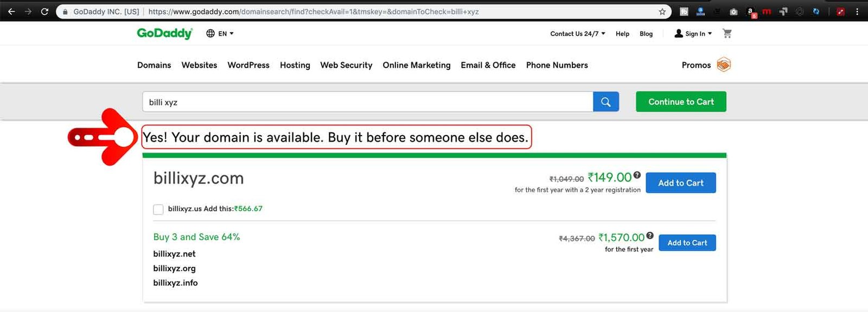Screen dimensions: 868x312
Task: Open the Sign In dropdown
Action: tap(693, 34)
